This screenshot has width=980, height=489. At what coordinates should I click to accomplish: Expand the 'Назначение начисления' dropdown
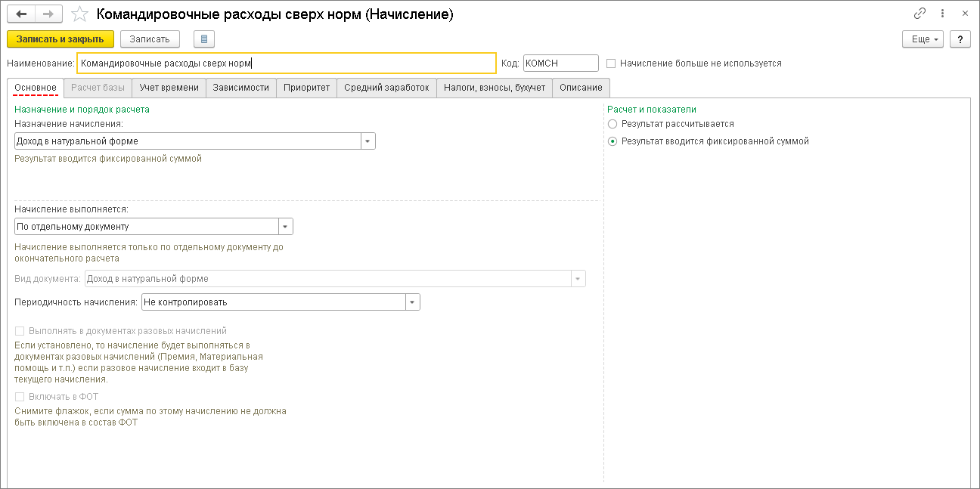(x=367, y=141)
